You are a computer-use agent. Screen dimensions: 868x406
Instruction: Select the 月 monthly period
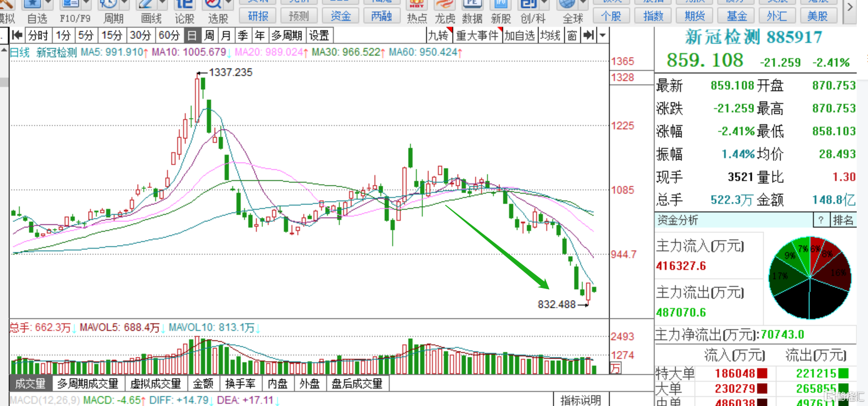click(x=226, y=36)
